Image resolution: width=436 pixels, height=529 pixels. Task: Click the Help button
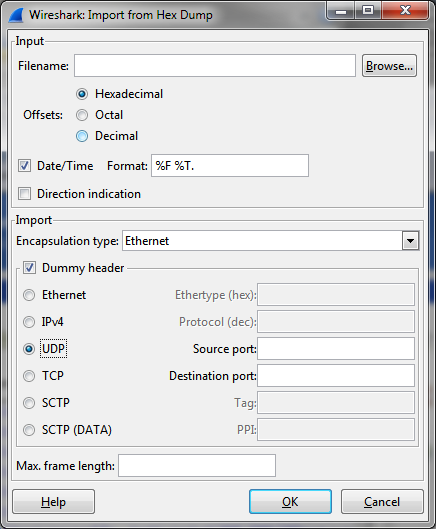54,502
